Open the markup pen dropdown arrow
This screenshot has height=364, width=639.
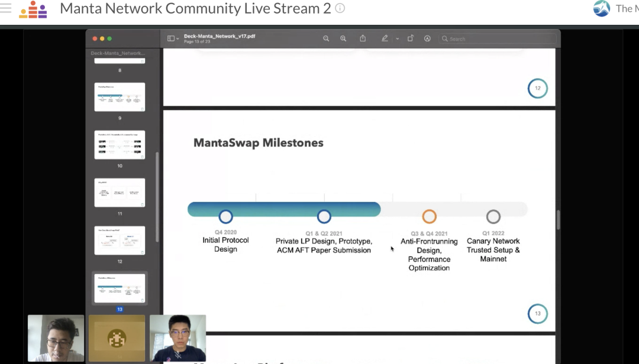point(398,38)
